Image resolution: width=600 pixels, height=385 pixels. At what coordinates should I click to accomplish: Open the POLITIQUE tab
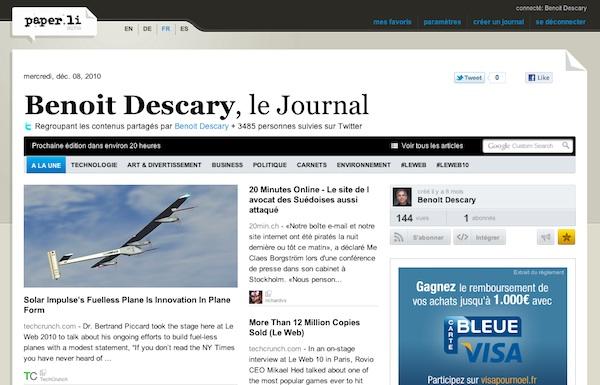click(x=270, y=165)
